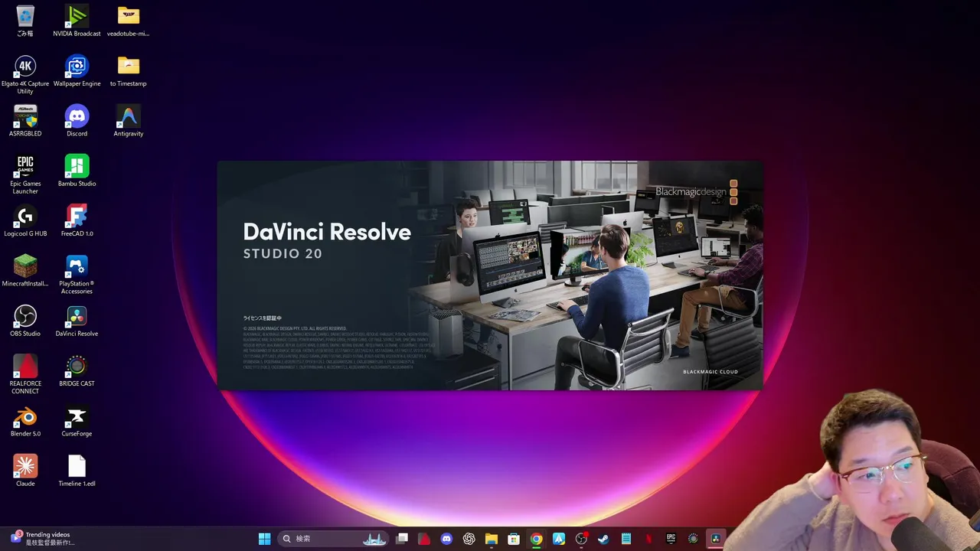The height and width of the screenshot is (551, 980).
Task: Open Epic Games from the taskbar
Action: point(671,539)
